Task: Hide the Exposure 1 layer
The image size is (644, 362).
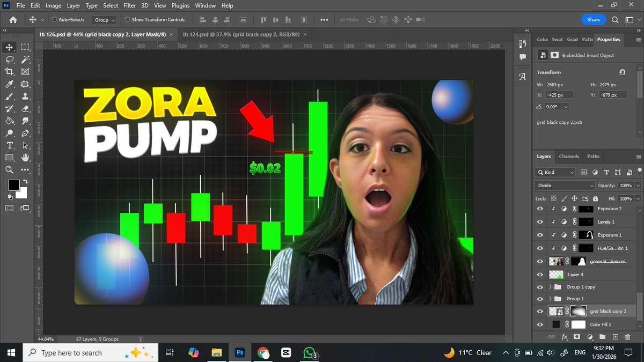Action: pos(540,235)
